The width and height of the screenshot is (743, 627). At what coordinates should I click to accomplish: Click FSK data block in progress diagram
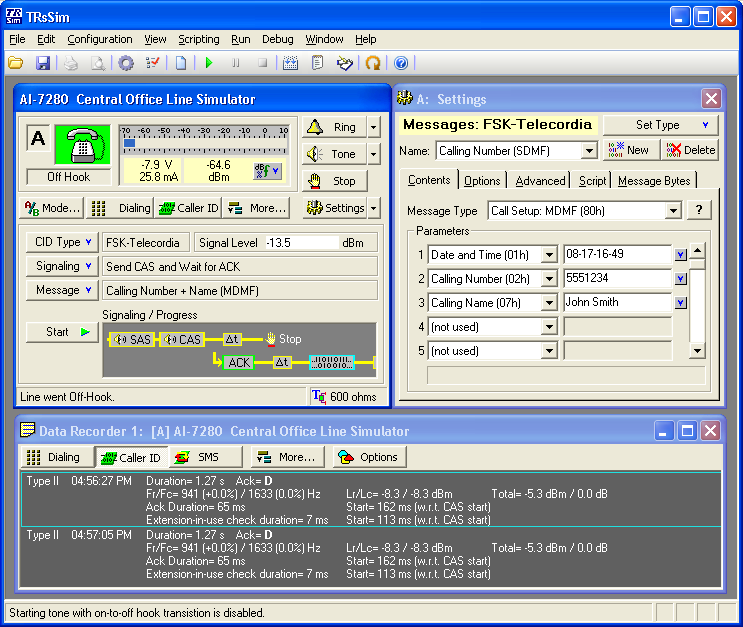[x=332, y=363]
